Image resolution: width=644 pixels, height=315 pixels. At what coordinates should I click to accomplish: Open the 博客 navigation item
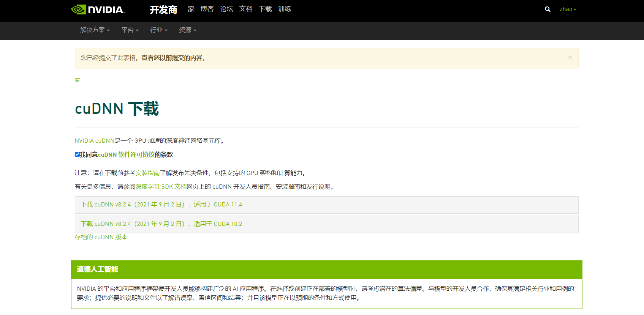(x=207, y=9)
